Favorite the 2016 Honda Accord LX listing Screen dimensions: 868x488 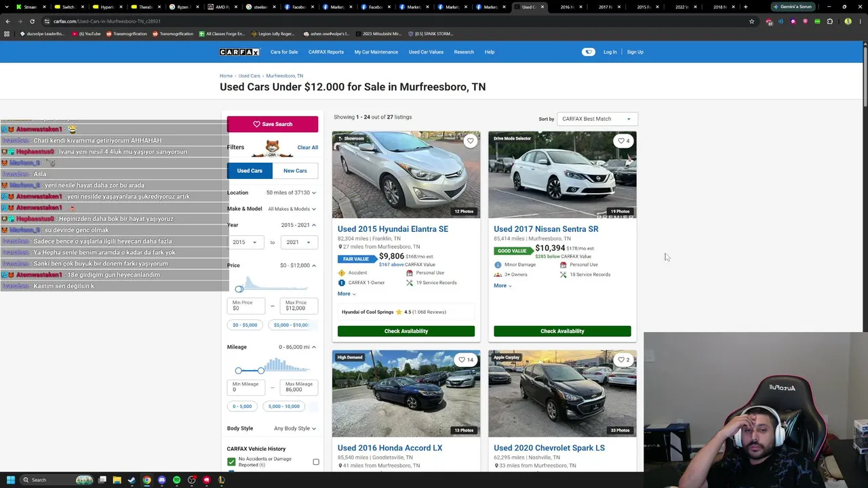465,360
